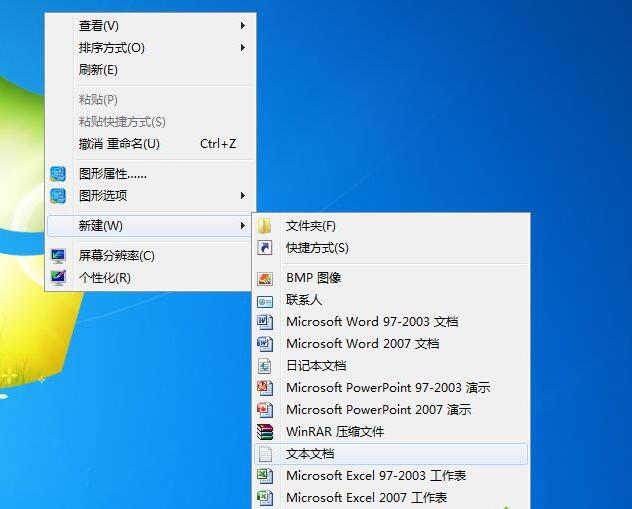Create a new 文件夹(F)

pos(391,226)
